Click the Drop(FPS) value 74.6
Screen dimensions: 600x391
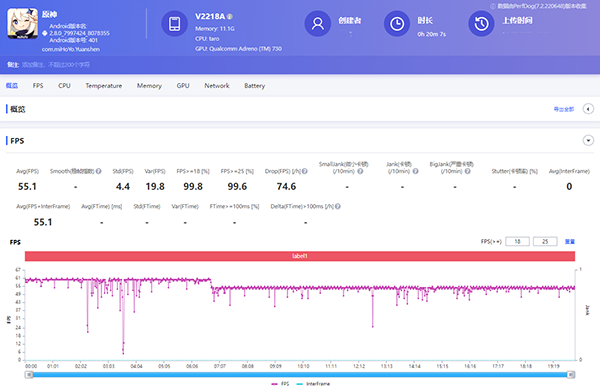point(286,186)
